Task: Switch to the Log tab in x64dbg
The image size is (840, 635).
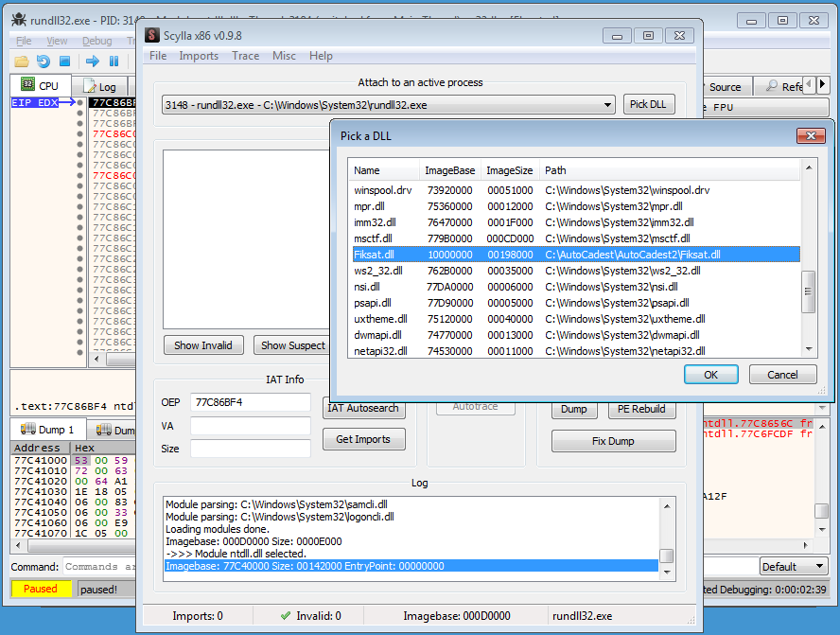Action: tap(100, 86)
